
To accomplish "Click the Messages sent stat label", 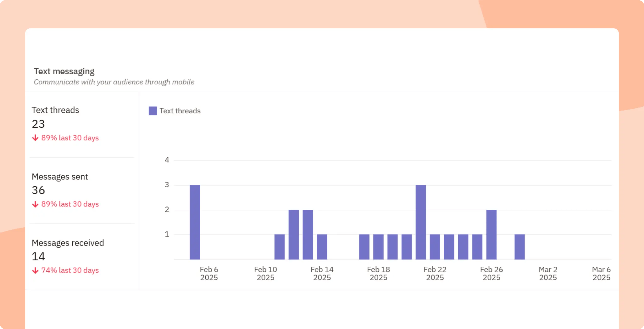I will [60, 177].
